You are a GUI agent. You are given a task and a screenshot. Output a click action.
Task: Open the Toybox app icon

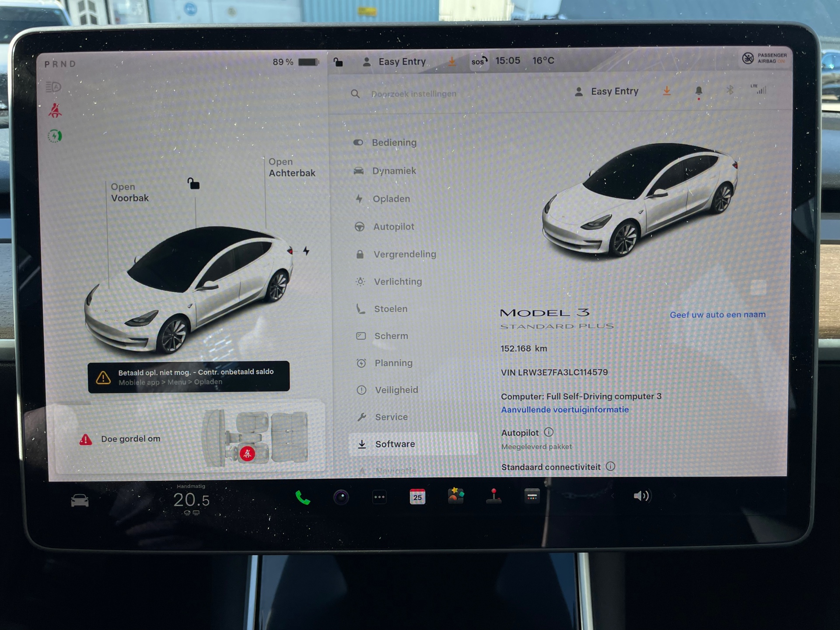(x=455, y=496)
